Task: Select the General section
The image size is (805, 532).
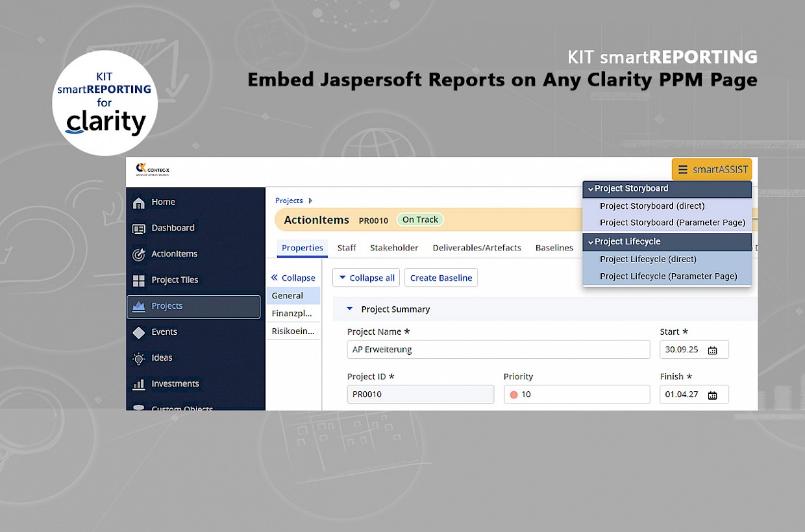Action: point(293,296)
